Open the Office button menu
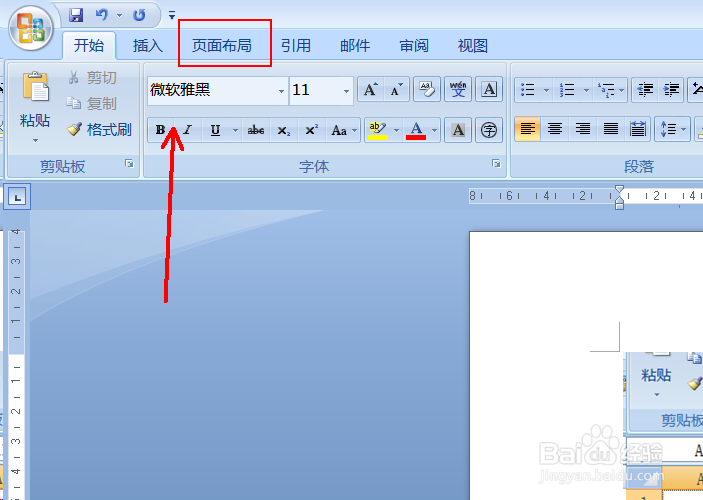Screen dimensions: 703x500 coord(30,28)
